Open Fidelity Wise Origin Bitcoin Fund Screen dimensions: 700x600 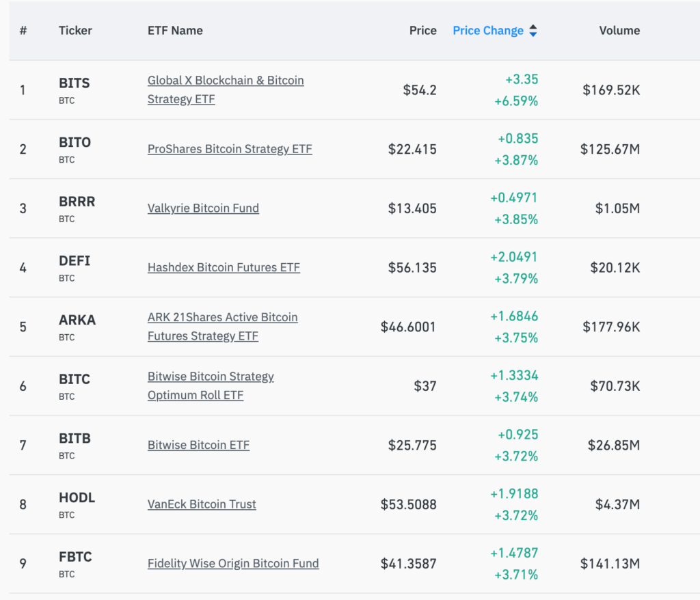coord(233,564)
